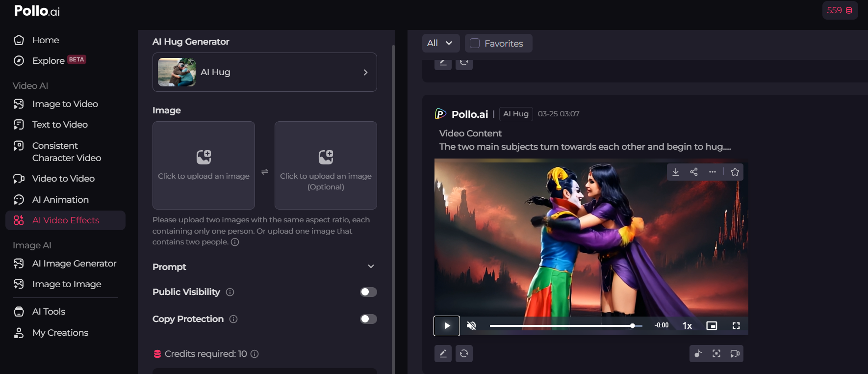Open the All filter dropdown
Screen dimensions: 868x374
tap(441, 43)
